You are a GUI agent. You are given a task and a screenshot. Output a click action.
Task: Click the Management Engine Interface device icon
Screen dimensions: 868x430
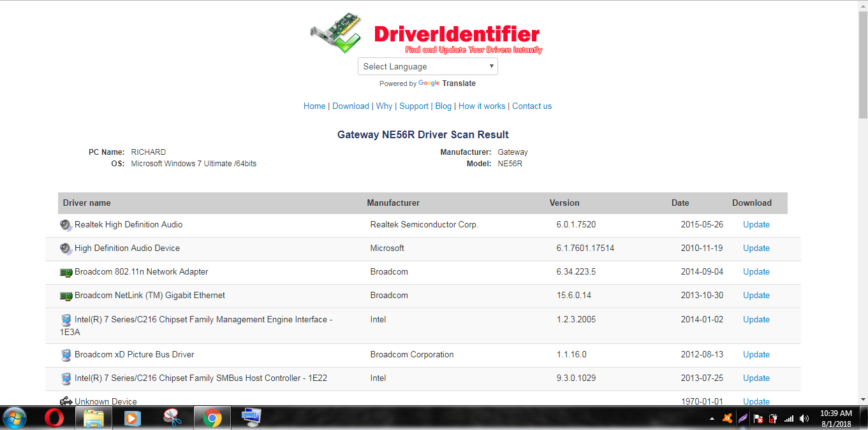tap(66, 320)
